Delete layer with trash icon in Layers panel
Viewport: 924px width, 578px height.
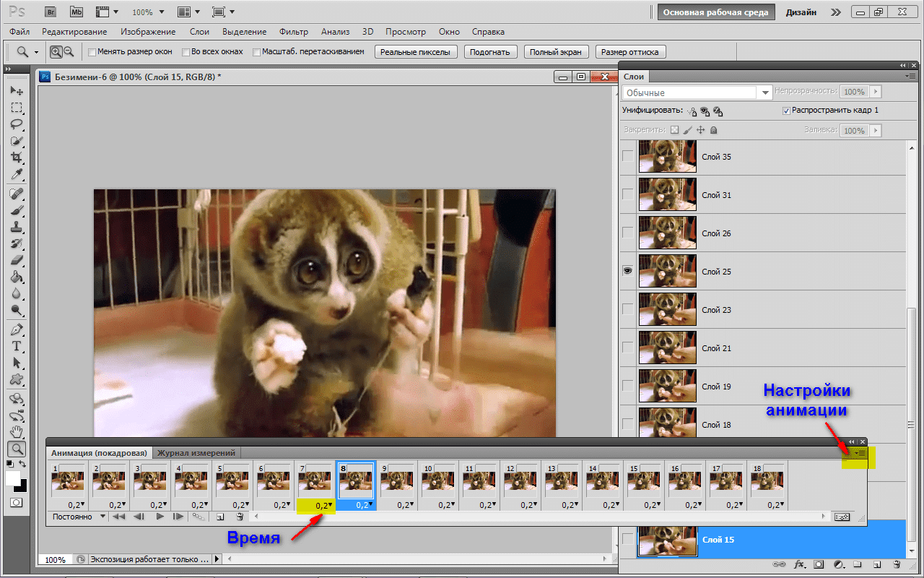[x=897, y=564]
